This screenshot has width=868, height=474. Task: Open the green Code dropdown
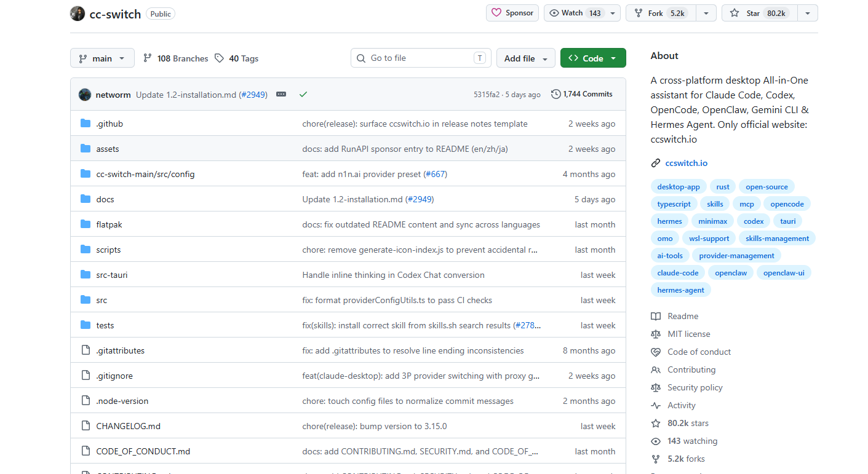click(x=593, y=58)
